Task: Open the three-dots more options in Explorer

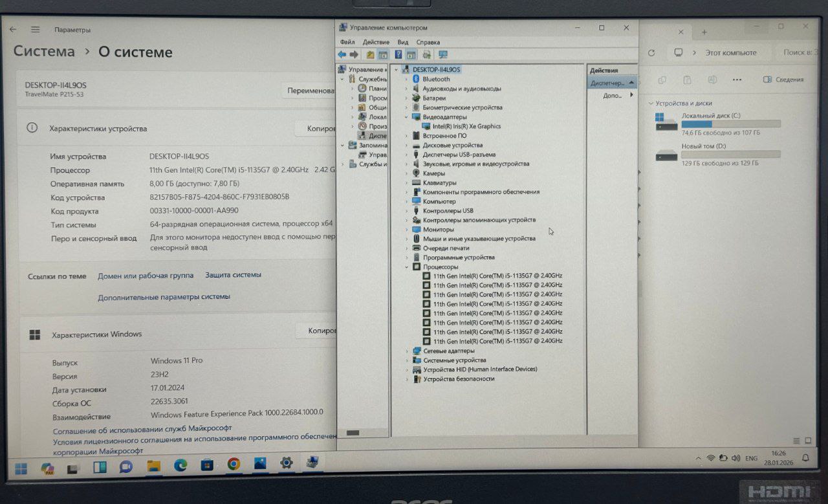Action: click(x=737, y=80)
